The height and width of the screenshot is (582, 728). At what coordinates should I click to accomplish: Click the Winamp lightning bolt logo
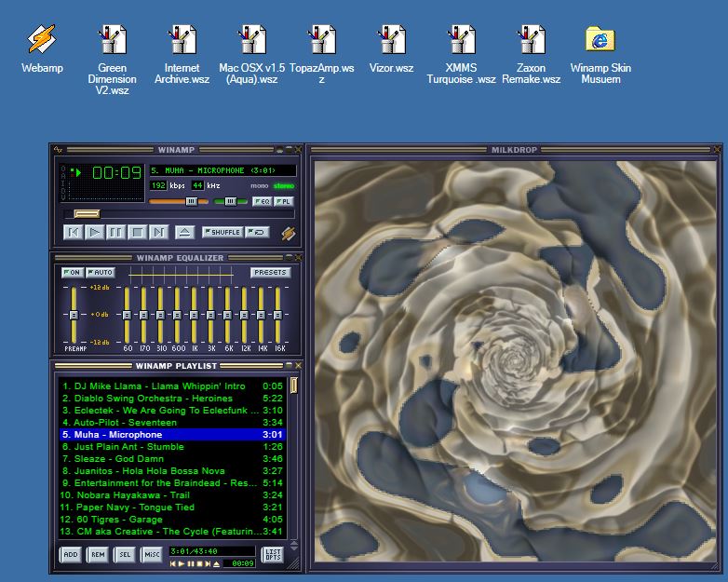(288, 233)
